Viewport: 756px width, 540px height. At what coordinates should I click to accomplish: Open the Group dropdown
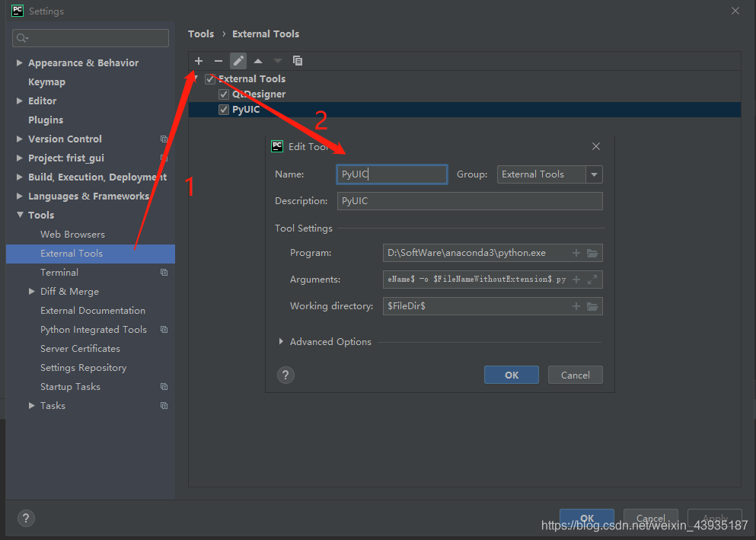[x=594, y=174]
